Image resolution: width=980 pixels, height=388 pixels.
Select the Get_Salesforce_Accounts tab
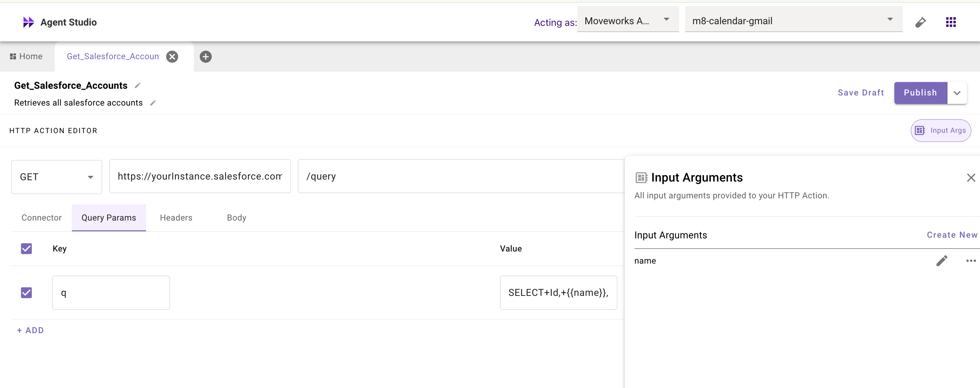[113, 56]
